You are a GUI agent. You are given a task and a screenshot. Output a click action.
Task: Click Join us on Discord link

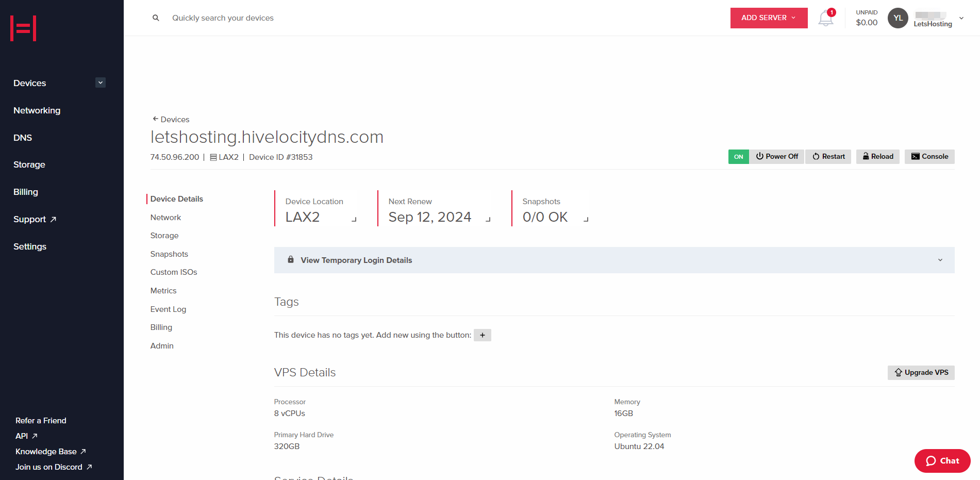click(54, 467)
